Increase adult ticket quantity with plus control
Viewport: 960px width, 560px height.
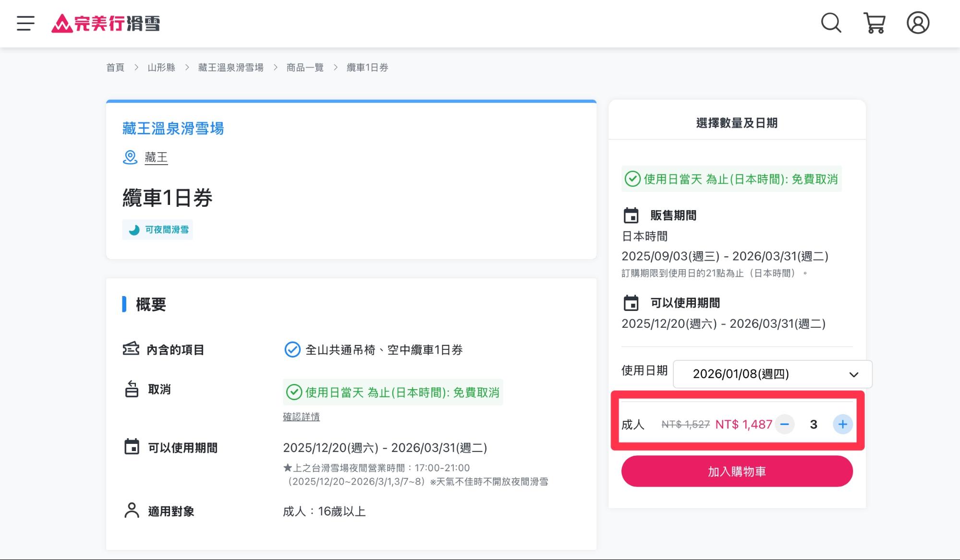point(842,424)
